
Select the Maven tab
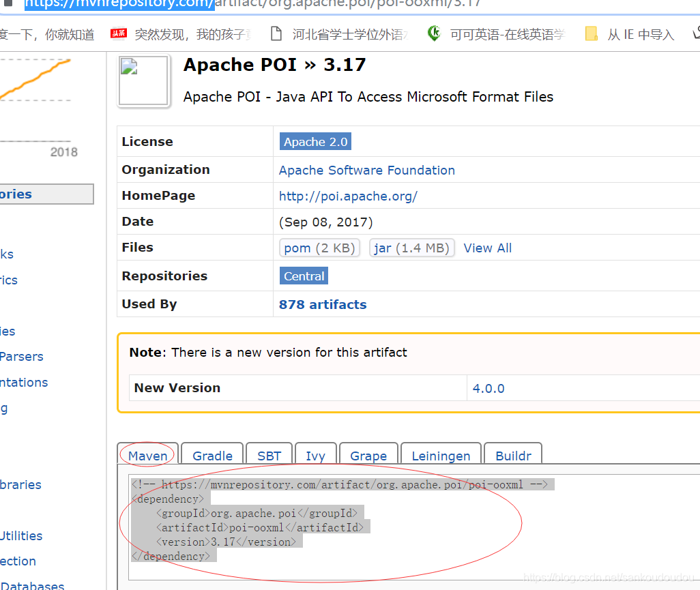(x=148, y=455)
